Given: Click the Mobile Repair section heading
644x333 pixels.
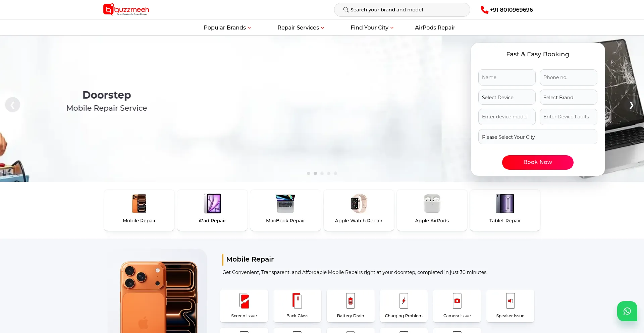Looking at the screenshot, I should point(250,259).
